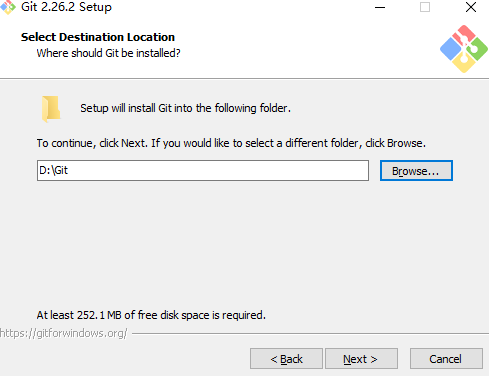Click the large Git logo in the header
The image size is (489, 376).
[x=464, y=49]
